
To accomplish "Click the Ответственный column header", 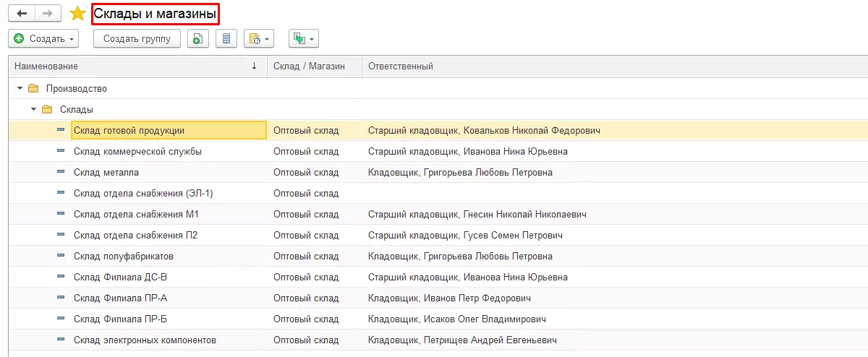I will coord(400,66).
